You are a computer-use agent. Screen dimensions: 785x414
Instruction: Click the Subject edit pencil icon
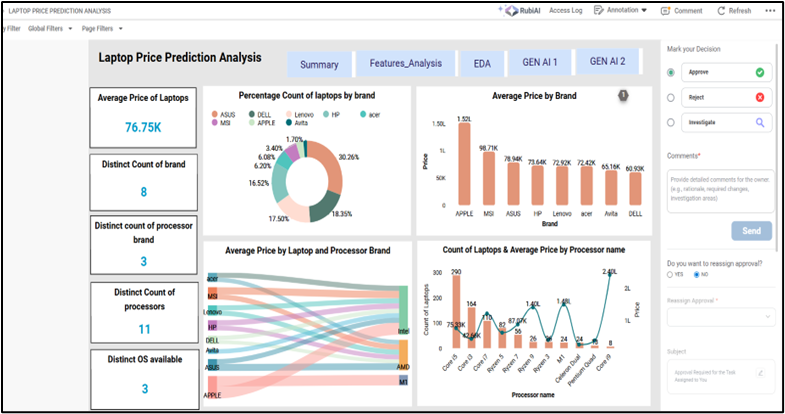tap(761, 373)
